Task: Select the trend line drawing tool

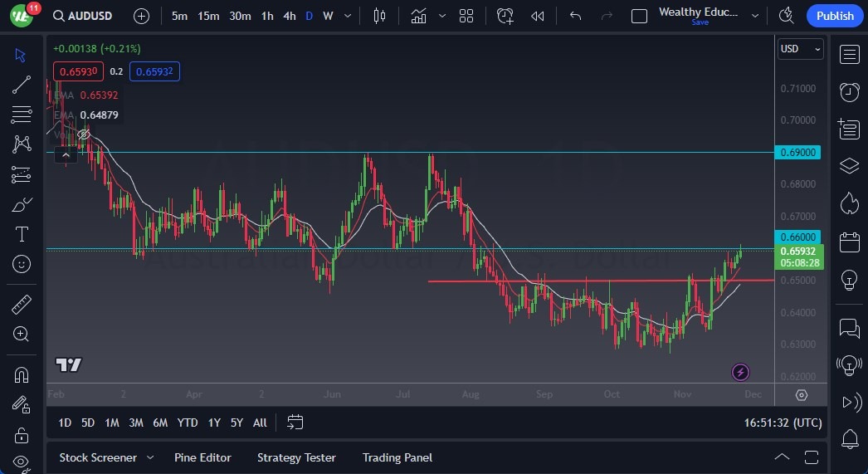Action: tap(22, 85)
